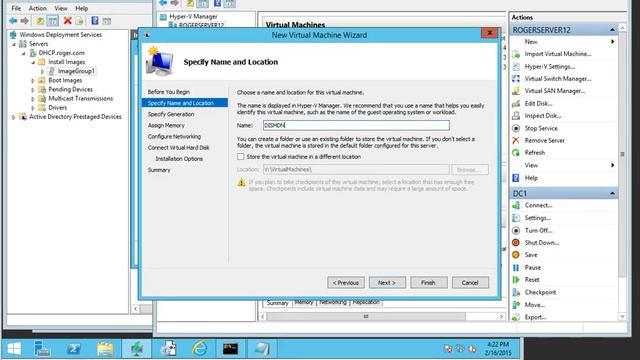Go to Specify Generation wizard step
This screenshot has height=360, width=640.
coord(171,114)
